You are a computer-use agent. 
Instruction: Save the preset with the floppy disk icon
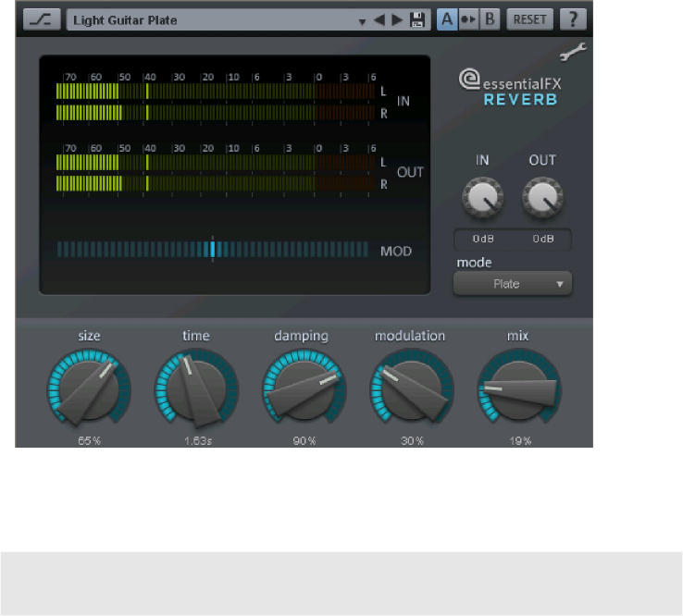(x=417, y=20)
